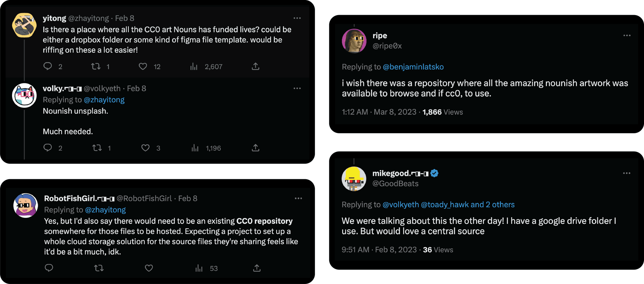The image size is (644, 284).
Task: Share yitong's tweet via upload icon
Action: coord(256,66)
